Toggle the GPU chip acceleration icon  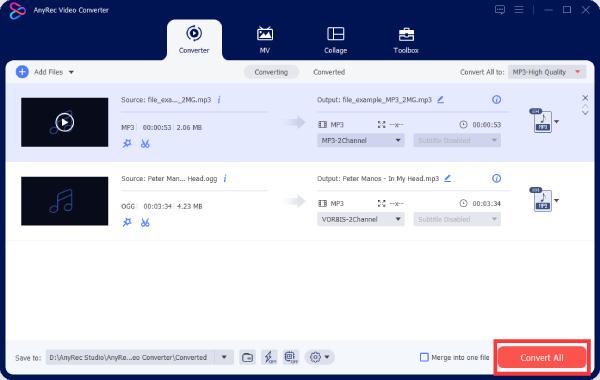pos(291,357)
